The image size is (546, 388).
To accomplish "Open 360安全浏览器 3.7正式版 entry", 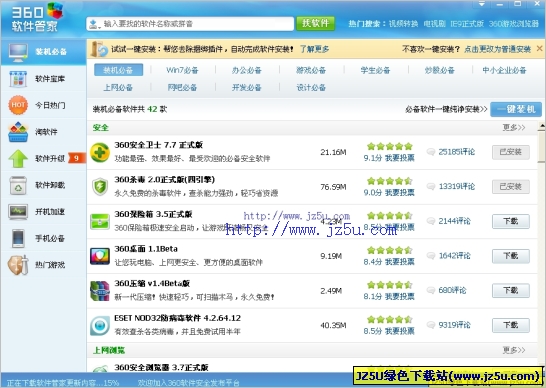I will pos(162,367).
